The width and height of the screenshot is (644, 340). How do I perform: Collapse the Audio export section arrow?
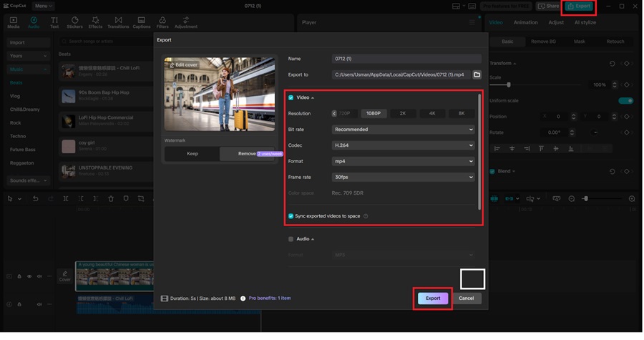click(x=313, y=239)
